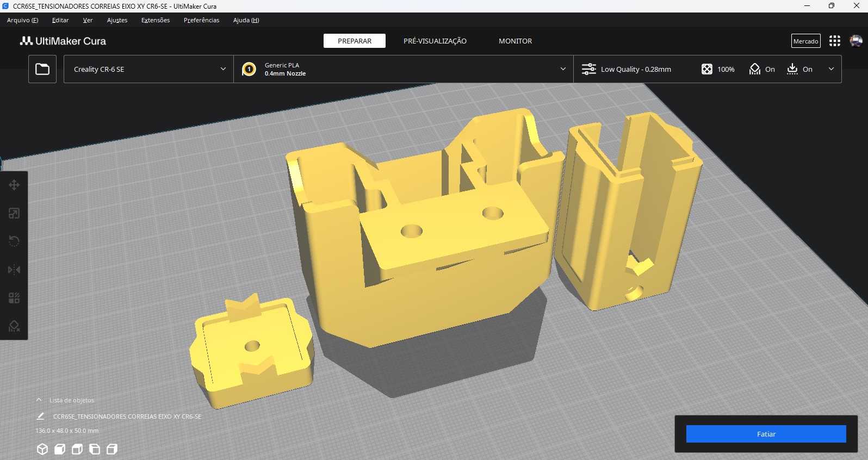Collapse the Lista de objetos panel

39,400
